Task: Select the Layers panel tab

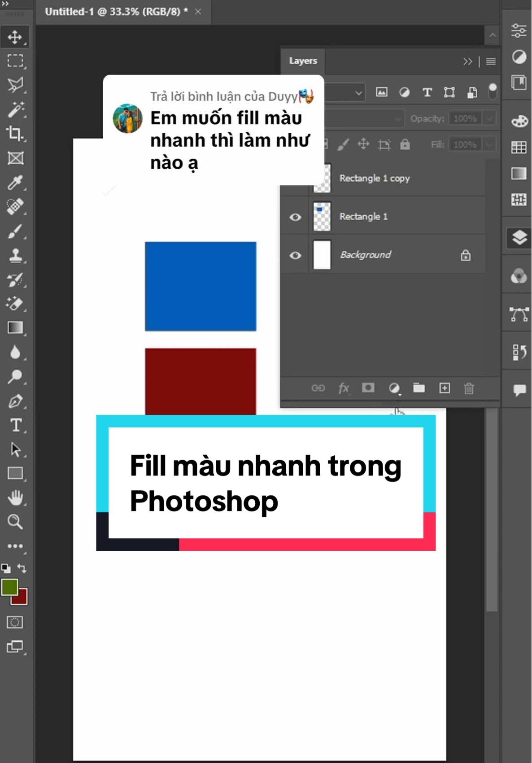Action: pos(303,61)
